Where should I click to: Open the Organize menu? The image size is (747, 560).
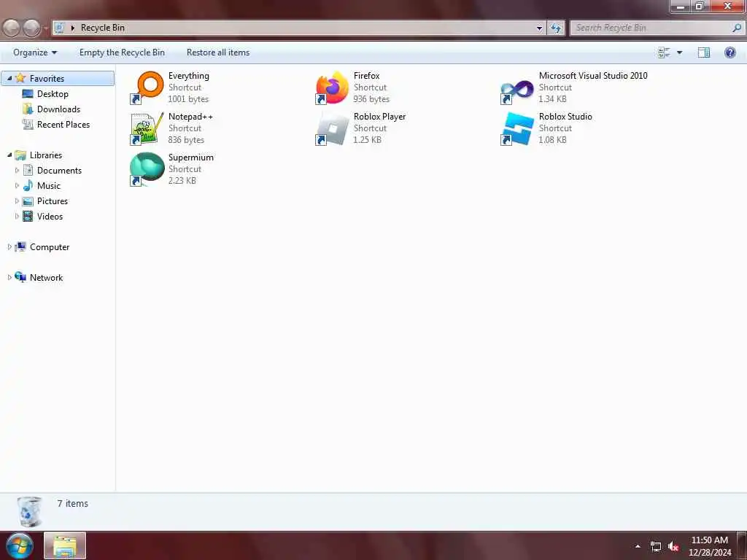[35, 52]
